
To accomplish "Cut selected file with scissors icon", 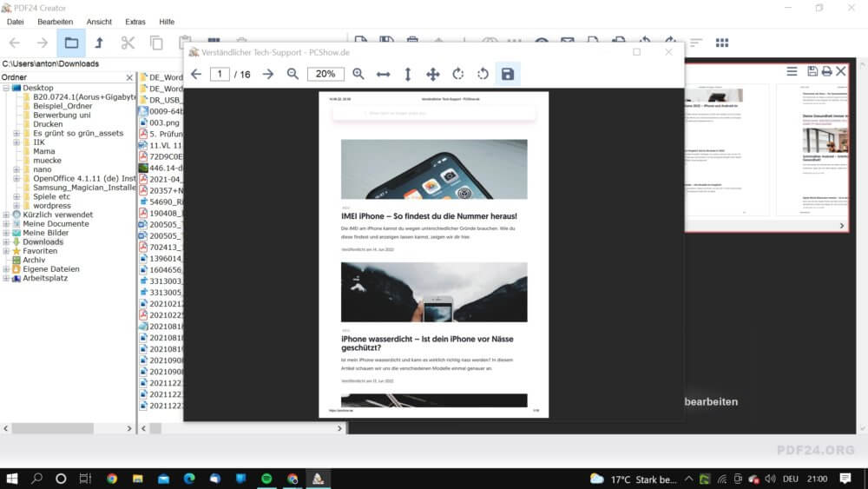I will [x=128, y=43].
